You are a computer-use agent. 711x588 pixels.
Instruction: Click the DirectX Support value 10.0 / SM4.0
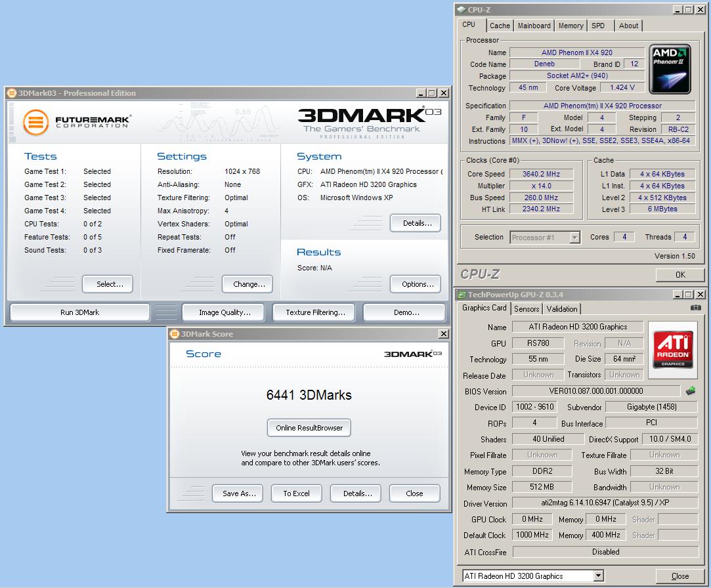(670, 439)
